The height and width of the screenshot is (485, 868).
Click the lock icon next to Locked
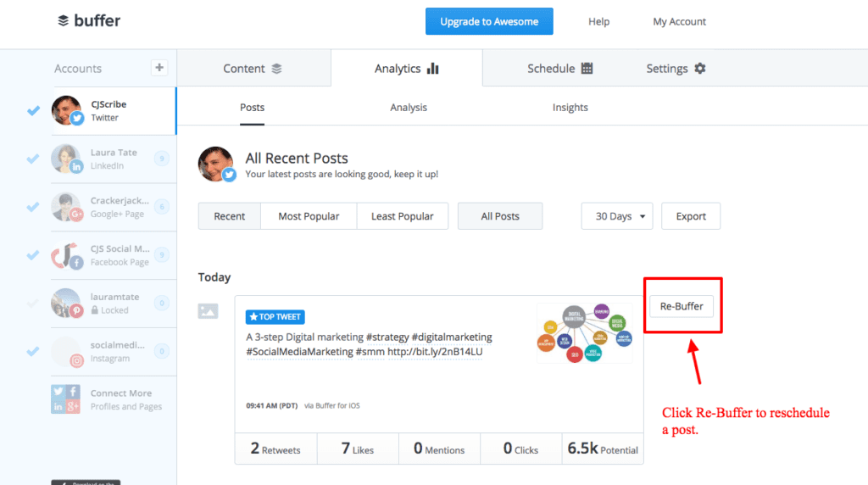pyautogui.click(x=95, y=310)
